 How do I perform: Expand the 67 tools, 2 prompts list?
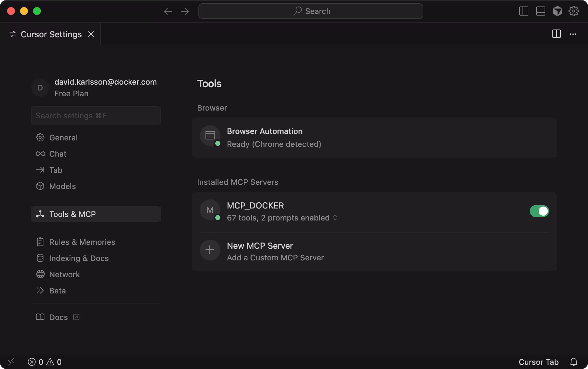tap(282, 218)
